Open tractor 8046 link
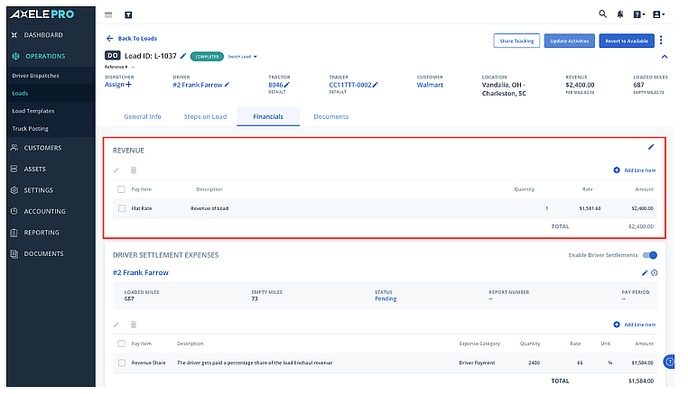688x394 pixels. (276, 85)
